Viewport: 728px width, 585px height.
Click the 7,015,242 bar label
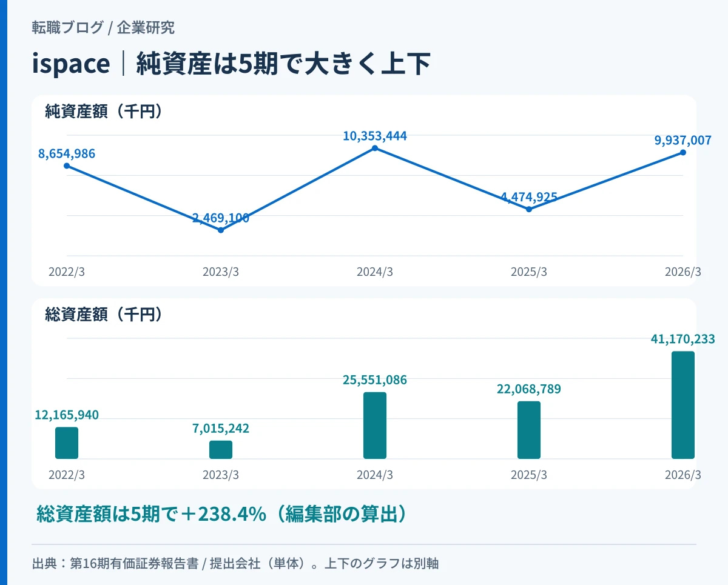point(221,429)
